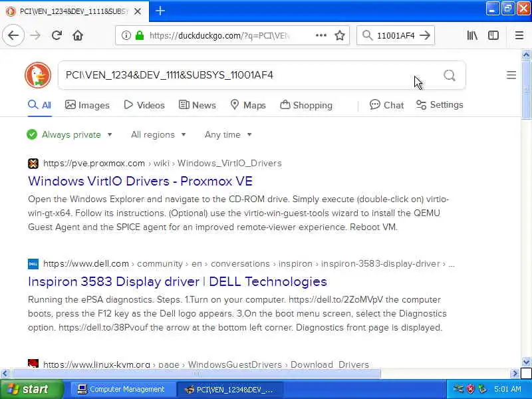Click the vertical scrollbar up arrow
This screenshot has width=532, height=399.
[526, 55]
